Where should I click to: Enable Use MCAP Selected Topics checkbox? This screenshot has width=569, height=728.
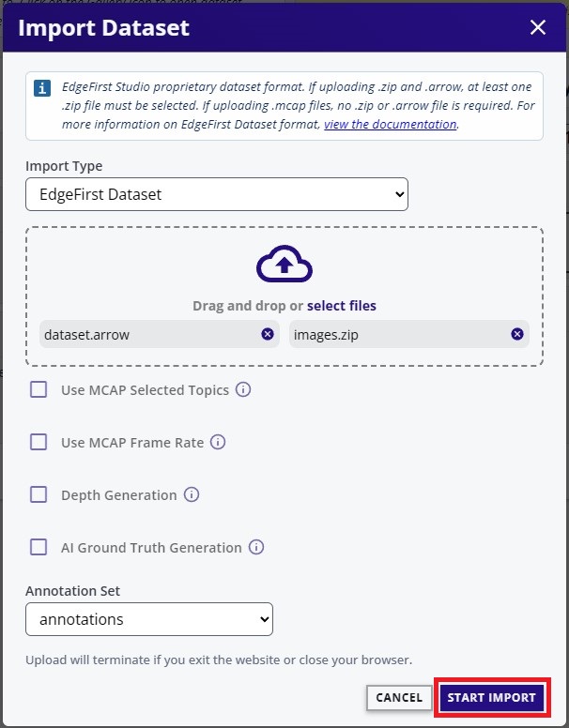(38, 389)
